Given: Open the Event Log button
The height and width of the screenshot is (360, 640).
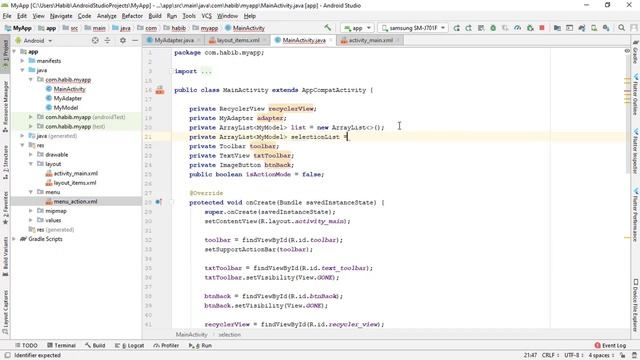Looking at the screenshot, I should (x=610, y=345).
